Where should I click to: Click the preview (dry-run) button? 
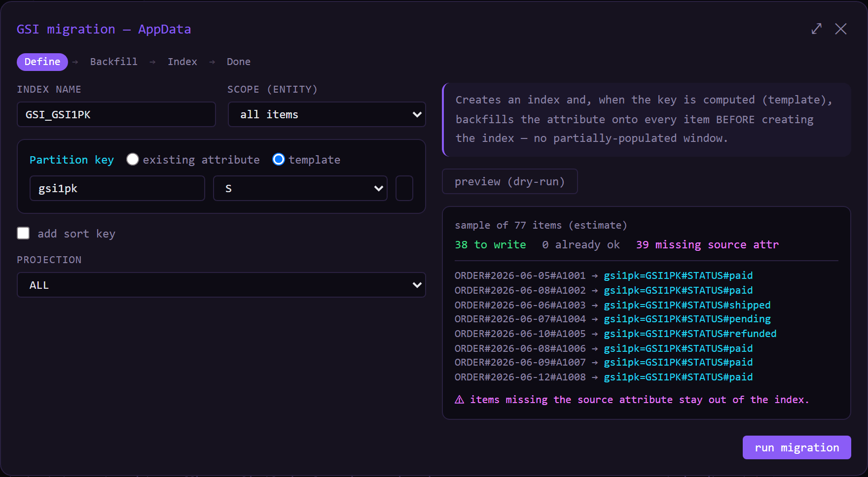(510, 181)
